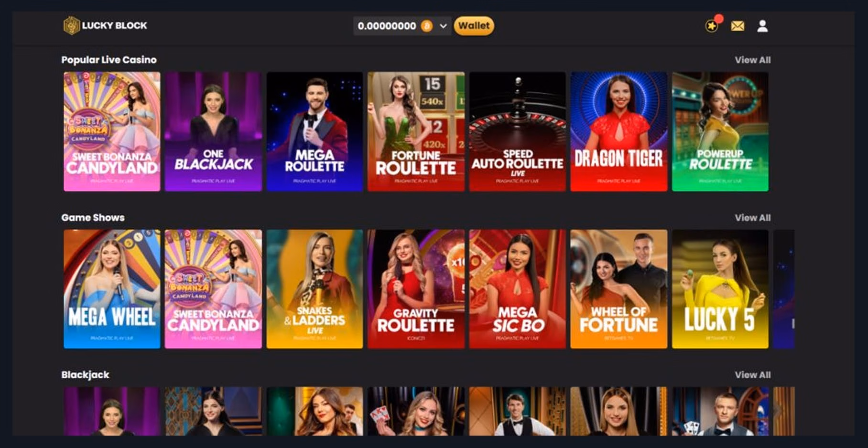Expand the currency balance dropdown chevron
This screenshot has width=868, height=448.
coord(443,26)
